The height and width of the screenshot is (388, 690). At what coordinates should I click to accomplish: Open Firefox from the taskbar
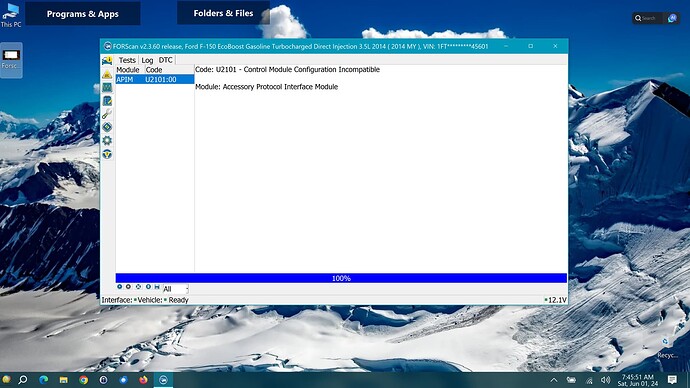[143, 380]
